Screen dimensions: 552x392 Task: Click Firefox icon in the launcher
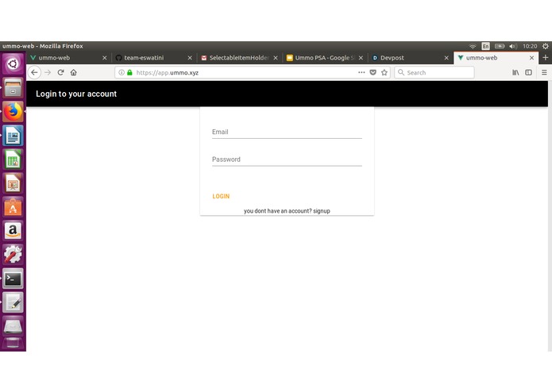(13, 111)
